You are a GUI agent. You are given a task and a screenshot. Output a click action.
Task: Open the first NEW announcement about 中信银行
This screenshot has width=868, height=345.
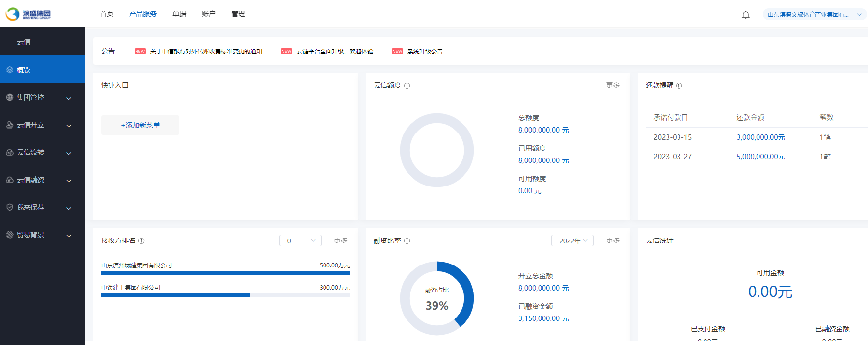click(206, 52)
